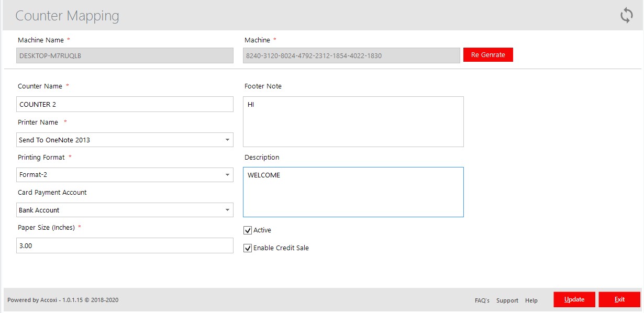The height and width of the screenshot is (313, 644).
Task: Open the Printer Name dropdown
Action: point(227,139)
